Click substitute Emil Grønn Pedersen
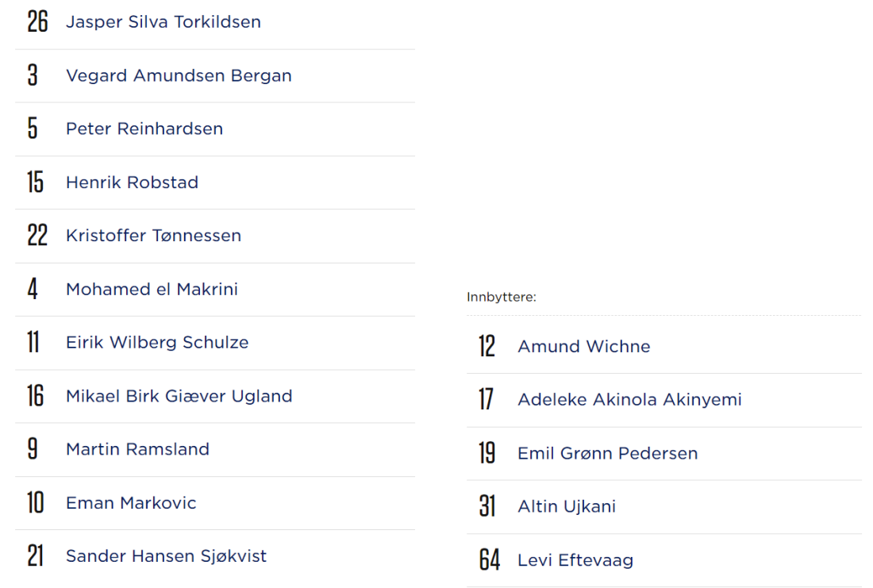Screen dimensions: 873x588 [607, 454]
